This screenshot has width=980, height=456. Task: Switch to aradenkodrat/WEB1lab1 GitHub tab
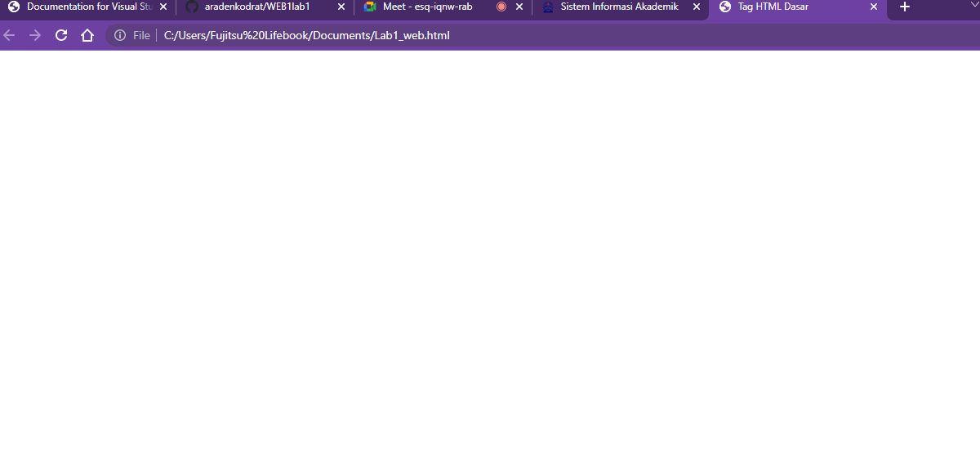point(265,7)
